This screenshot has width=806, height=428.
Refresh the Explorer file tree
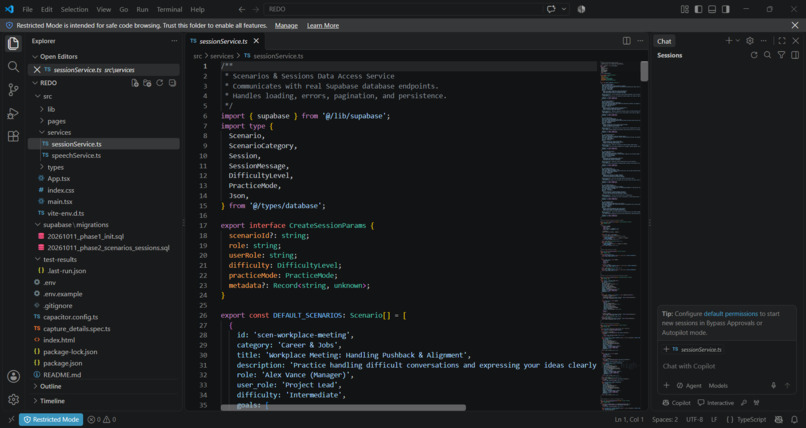(160, 83)
